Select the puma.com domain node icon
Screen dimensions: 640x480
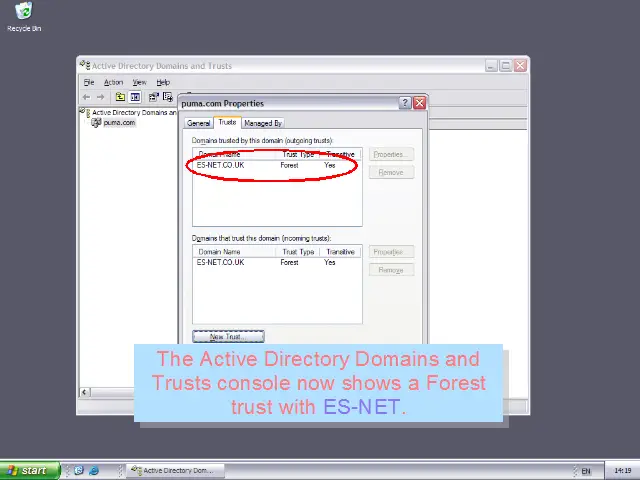click(x=97, y=123)
